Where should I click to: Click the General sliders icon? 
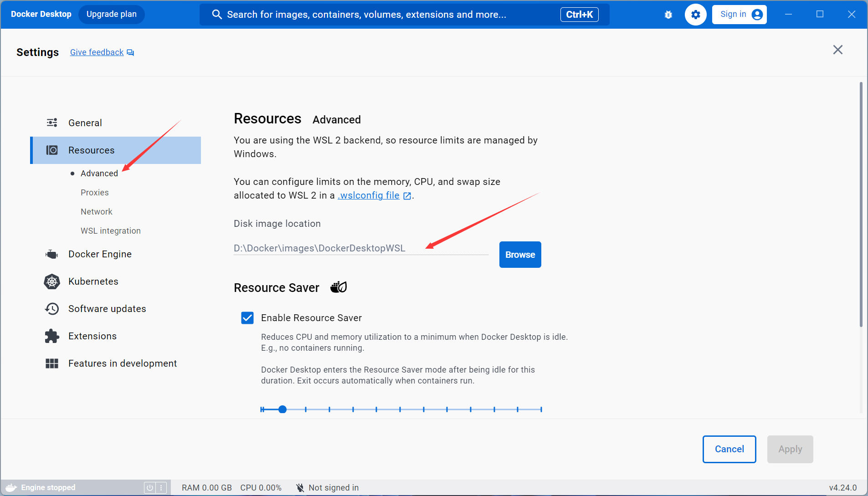tap(52, 123)
